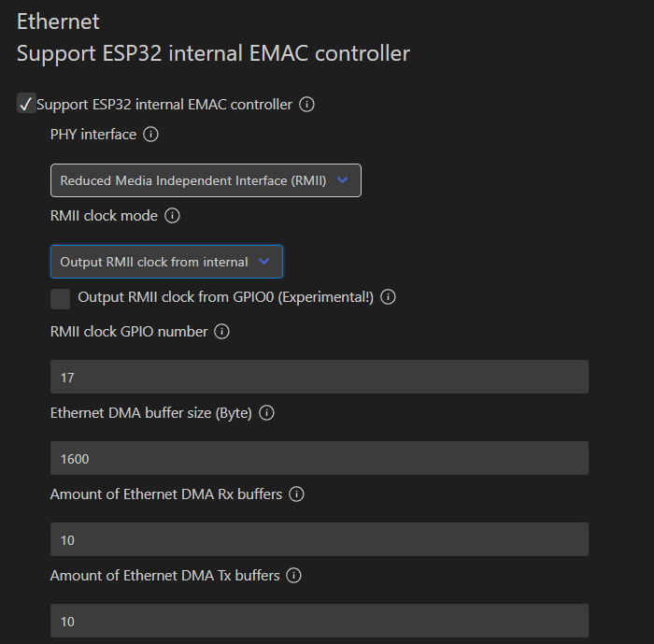The height and width of the screenshot is (644, 654).
Task: Click the Output RMII clock from GPIO0 label
Action: 226,297
